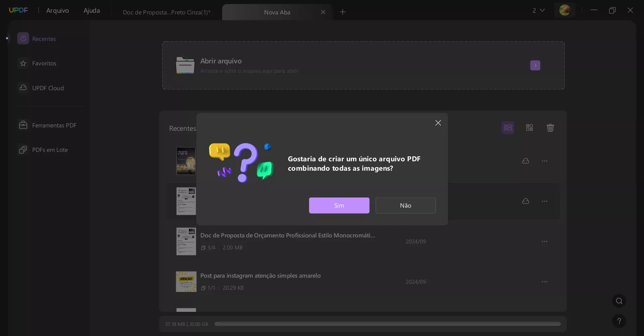Click the help question mark icon
The width and height of the screenshot is (644, 336).
pyautogui.click(x=619, y=321)
